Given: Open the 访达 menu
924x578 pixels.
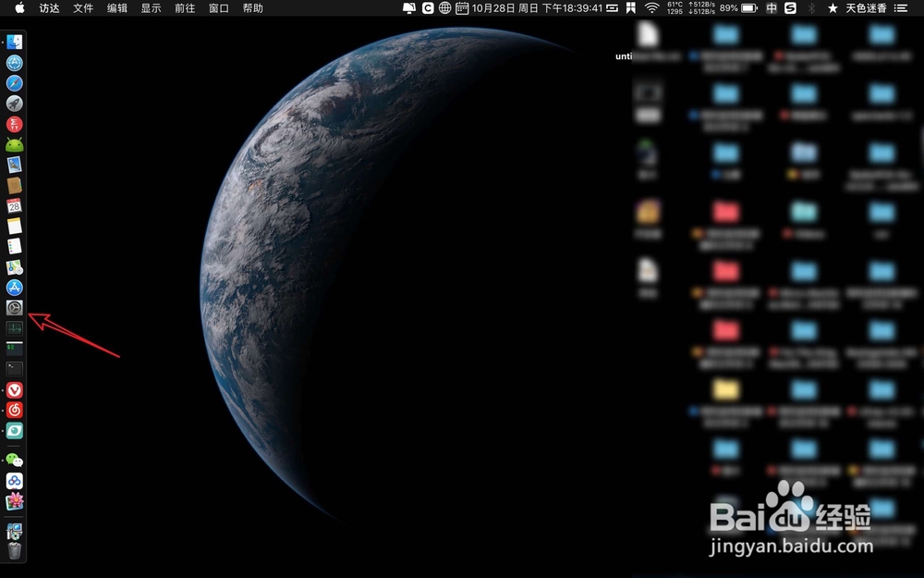Looking at the screenshot, I should pyautogui.click(x=50, y=8).
